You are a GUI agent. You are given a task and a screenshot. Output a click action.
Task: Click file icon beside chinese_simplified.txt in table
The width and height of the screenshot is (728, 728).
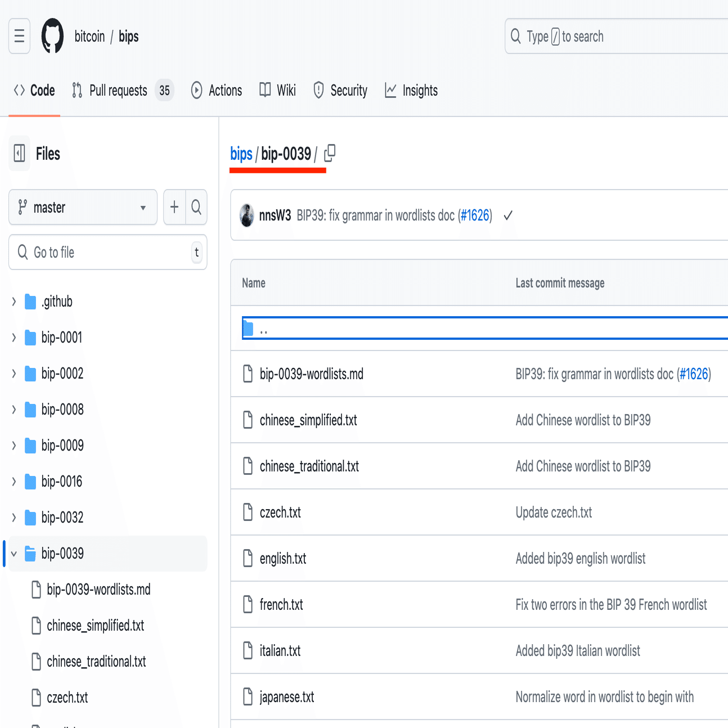(248, 420)
